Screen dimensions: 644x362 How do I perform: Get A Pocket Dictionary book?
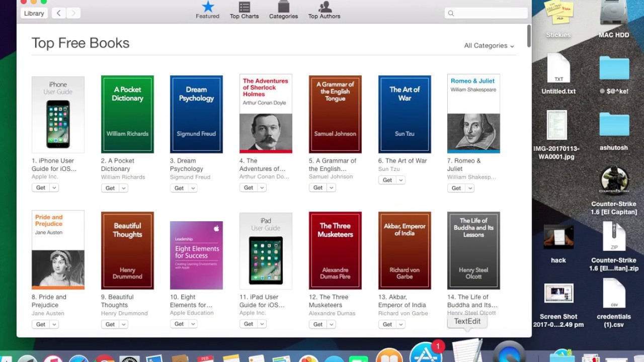(110, 188)
